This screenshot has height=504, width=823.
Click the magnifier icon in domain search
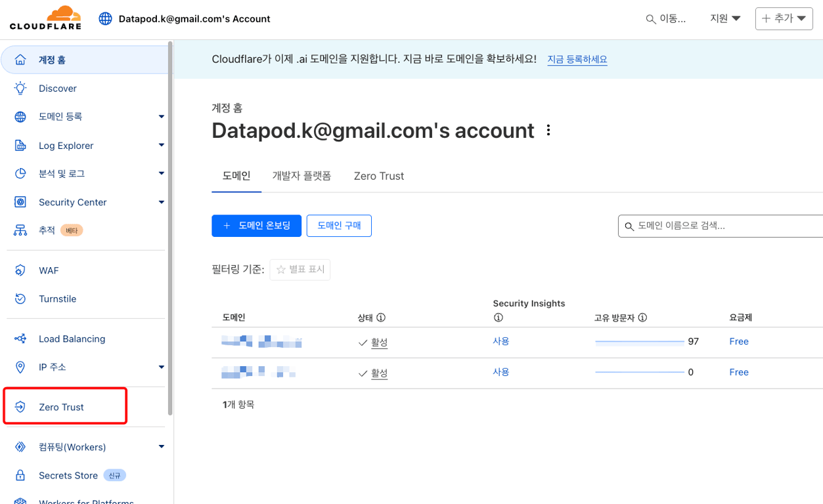pos(629,226)
